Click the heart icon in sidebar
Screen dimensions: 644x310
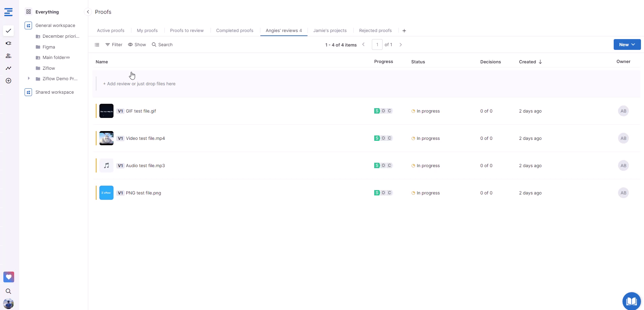click(x=9, y=277)
